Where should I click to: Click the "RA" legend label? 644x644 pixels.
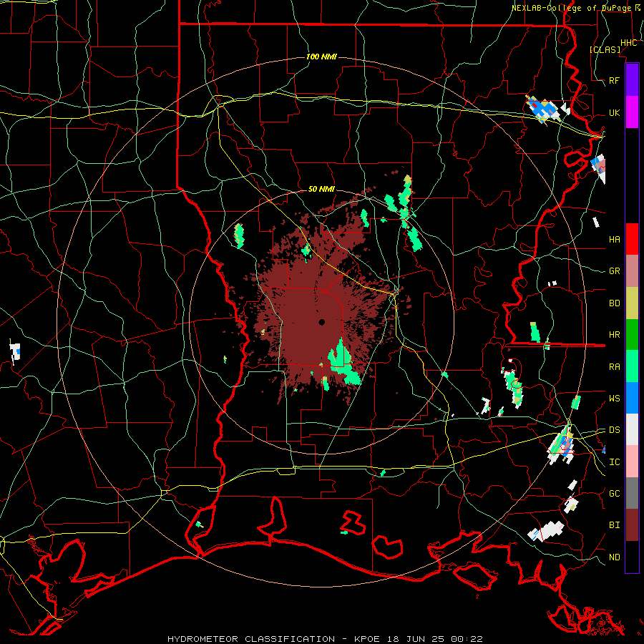coord(614,367)
